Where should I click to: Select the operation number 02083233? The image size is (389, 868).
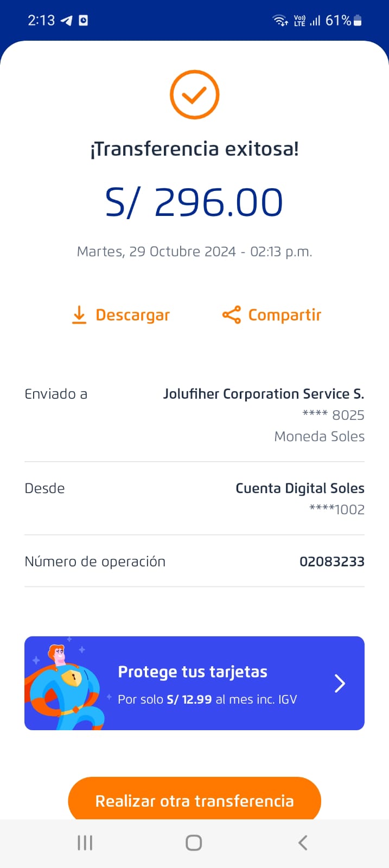tap(331, 561)
